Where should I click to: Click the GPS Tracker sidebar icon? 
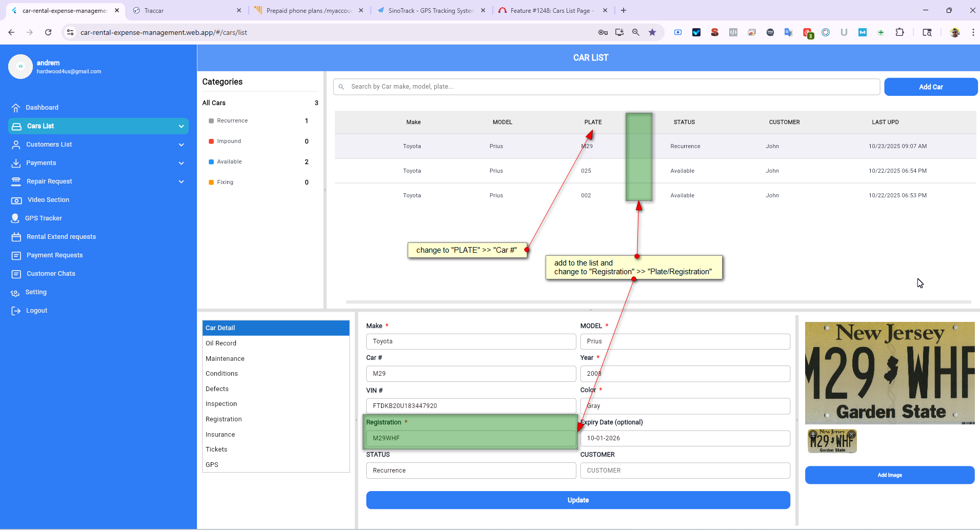15,218
